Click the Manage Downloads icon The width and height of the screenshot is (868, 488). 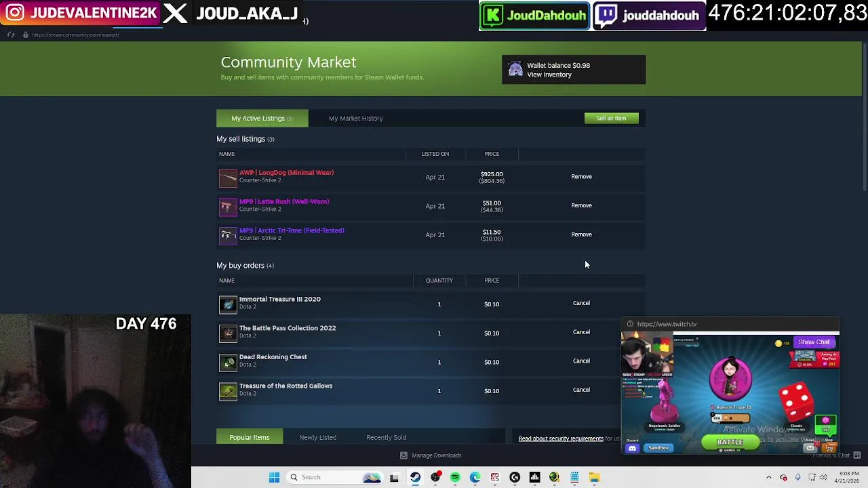403,455
